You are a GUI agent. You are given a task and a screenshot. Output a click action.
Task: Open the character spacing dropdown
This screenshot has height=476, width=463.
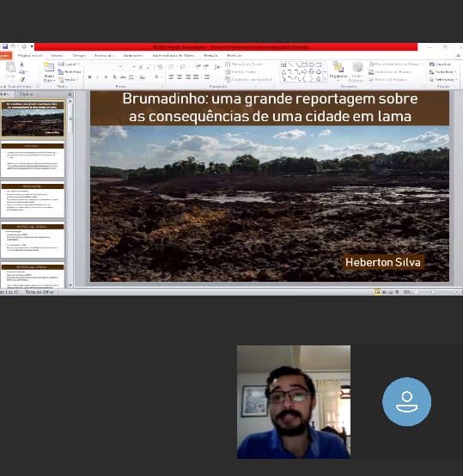pyautogui.click(x=132, y=77)
